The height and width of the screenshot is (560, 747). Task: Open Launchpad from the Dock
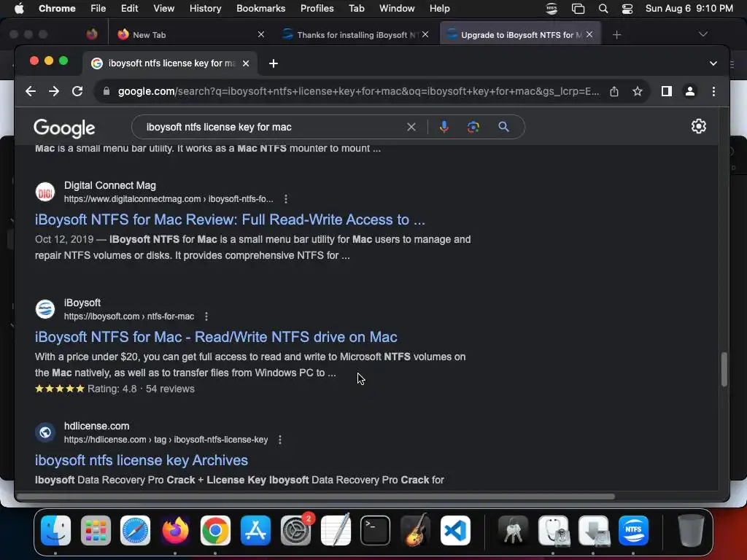[96, 530]
